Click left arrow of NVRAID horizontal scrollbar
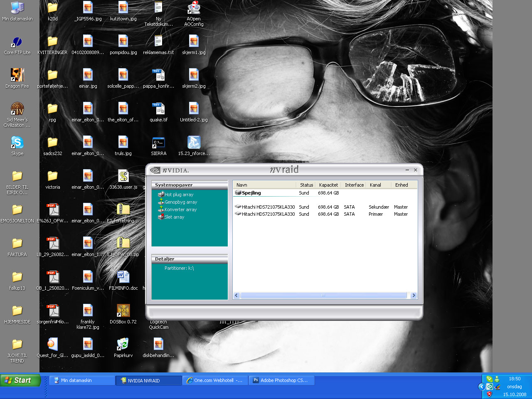 [x=236, y=296]
